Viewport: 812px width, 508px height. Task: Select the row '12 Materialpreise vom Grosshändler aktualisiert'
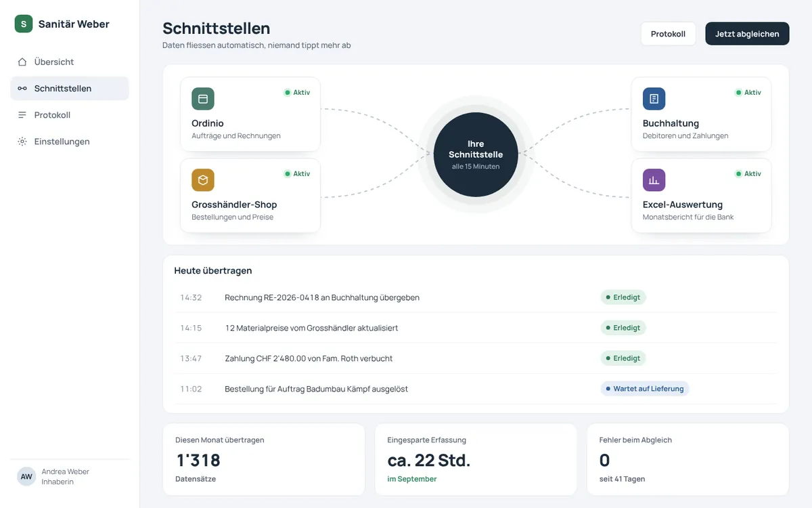476,328
